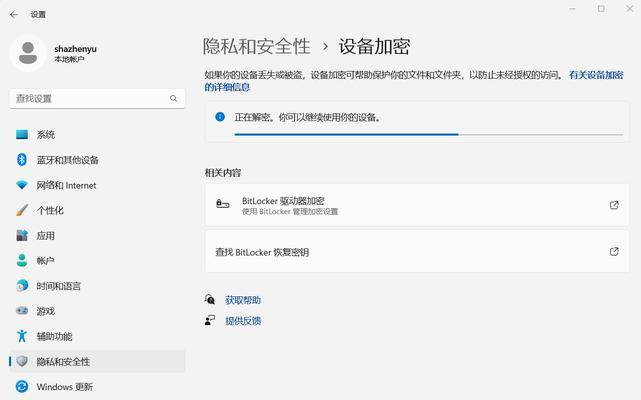Image resolution: width=641 pixels, height=400 pixels.
Task: Select the 个性化 paintbrush icon
Action: coord(22,210)
